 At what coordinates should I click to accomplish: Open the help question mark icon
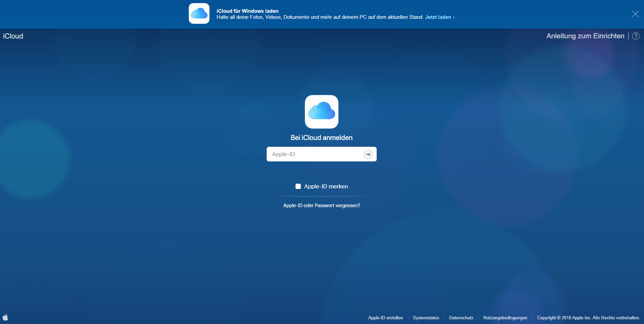point(636,36)
